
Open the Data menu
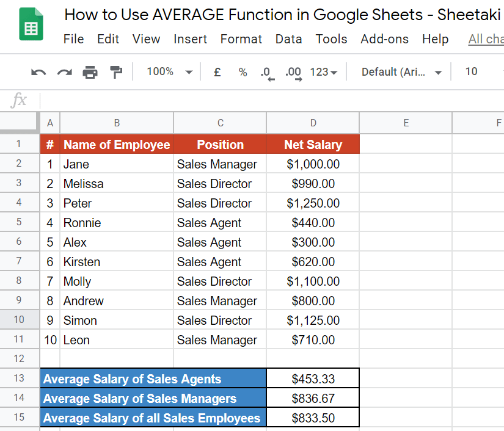pyautogui.click(x=288, y=38)
